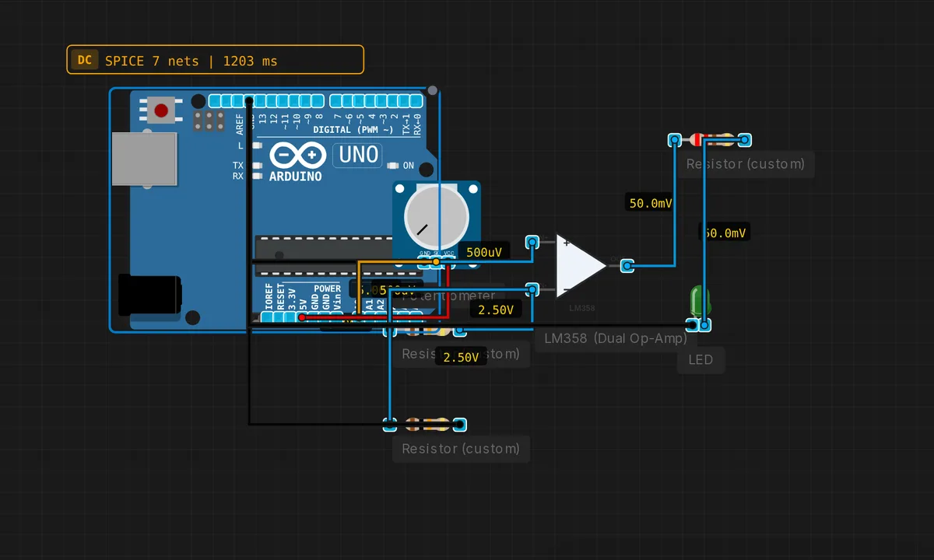This screenshot has height=560, width=934.
Task: Click the bottommost 'Resistor (custom)' label
Action: 461,449
